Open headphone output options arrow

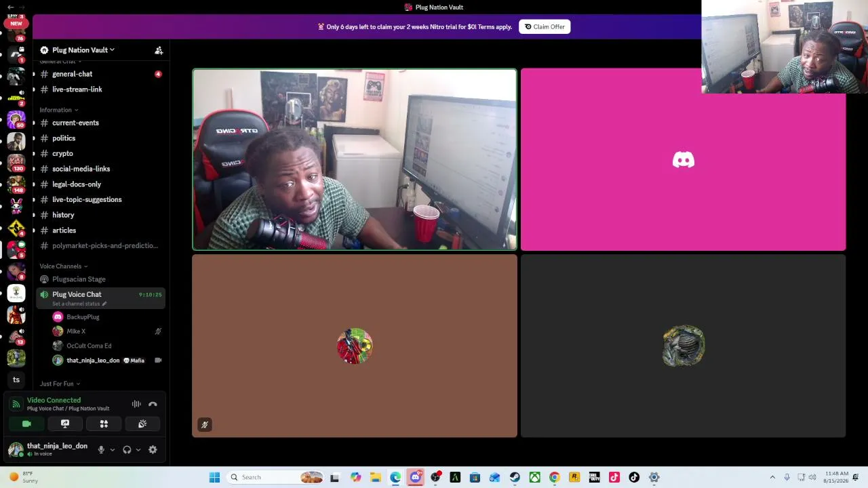click(138, 449)
